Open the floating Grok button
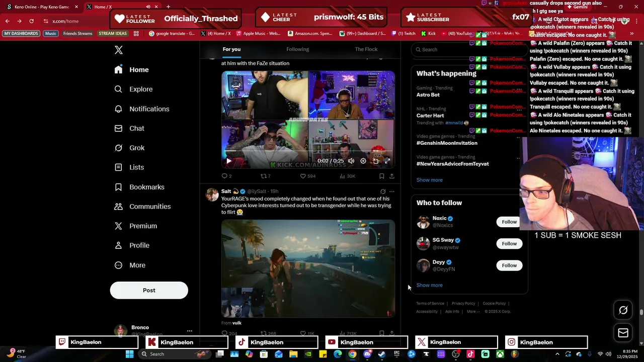Image resolution: width=644 pixels, height=362 pixels. (x=623, y=310)
